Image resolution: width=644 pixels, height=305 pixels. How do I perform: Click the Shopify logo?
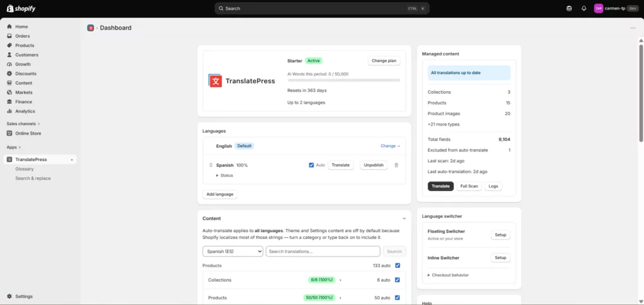[x=20, y=8]
